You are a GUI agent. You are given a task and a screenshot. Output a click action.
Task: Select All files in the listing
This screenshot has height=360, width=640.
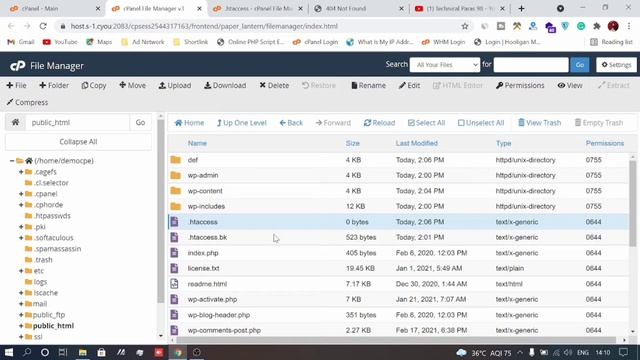426,123
